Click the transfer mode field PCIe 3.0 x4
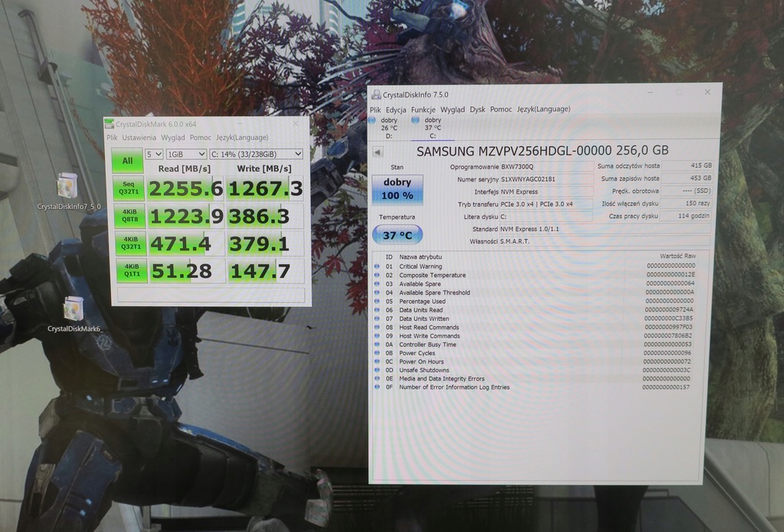 click(547, 204)
